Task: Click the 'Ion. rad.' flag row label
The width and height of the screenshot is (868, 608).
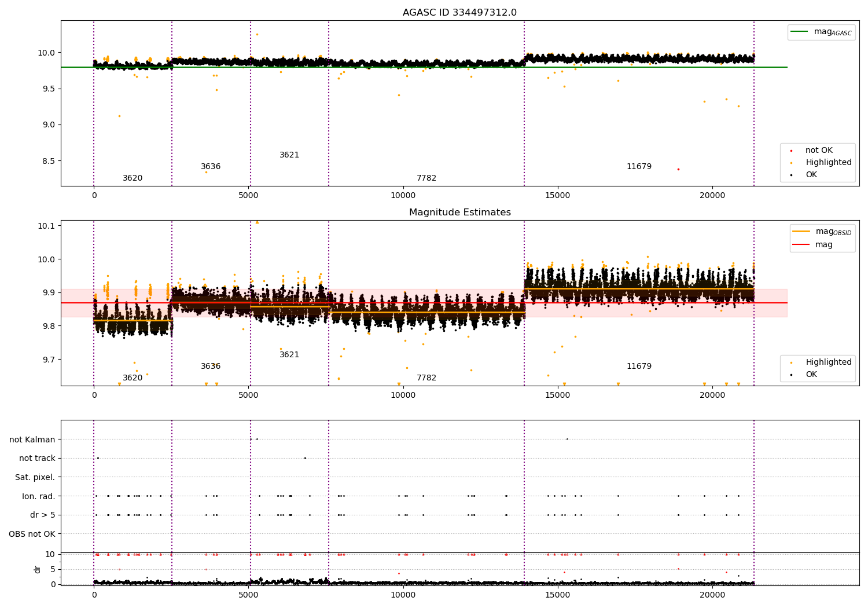Action: pos(39,496)
